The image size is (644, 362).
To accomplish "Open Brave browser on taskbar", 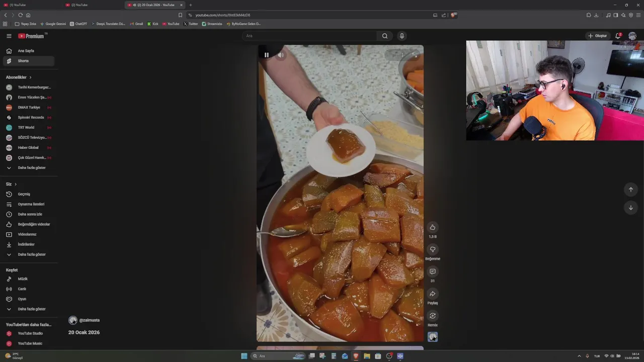I will [356, 356].
